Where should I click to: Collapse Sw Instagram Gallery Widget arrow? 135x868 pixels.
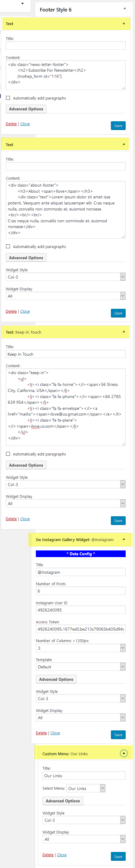[124, 539]
